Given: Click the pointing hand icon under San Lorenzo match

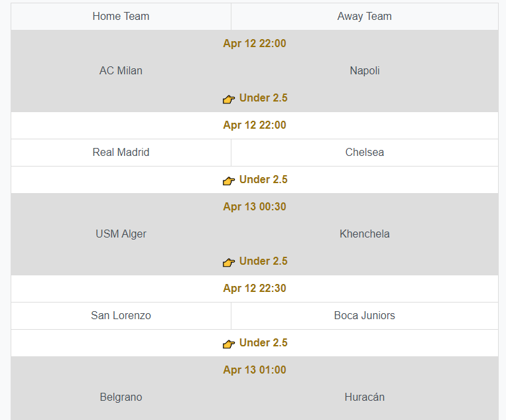Looking at the screenshot, I should 229,344.
